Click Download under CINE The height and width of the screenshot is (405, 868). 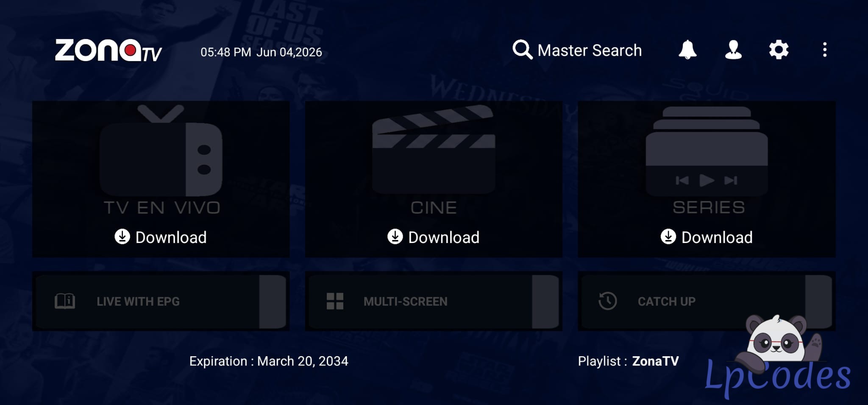(x=434, y=237)
